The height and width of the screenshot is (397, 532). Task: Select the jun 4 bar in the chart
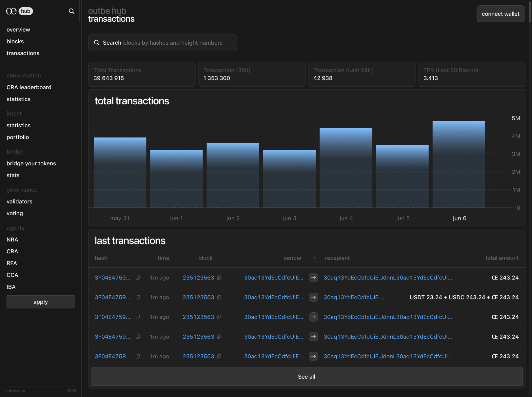(346, 168)
